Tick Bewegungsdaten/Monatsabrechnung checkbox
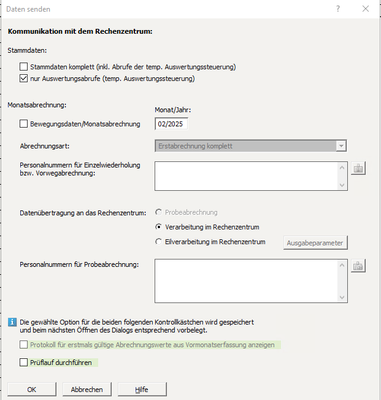 click(23, 124)
